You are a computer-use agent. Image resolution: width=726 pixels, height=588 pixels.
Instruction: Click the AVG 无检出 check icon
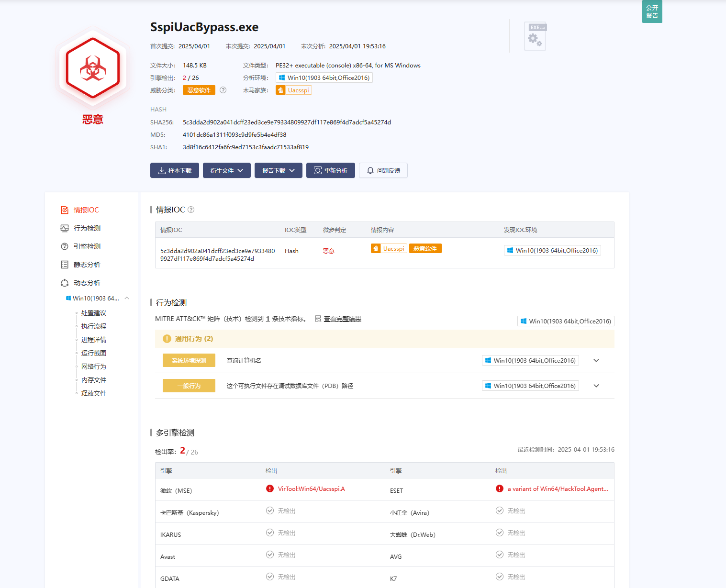click(500, 555)
